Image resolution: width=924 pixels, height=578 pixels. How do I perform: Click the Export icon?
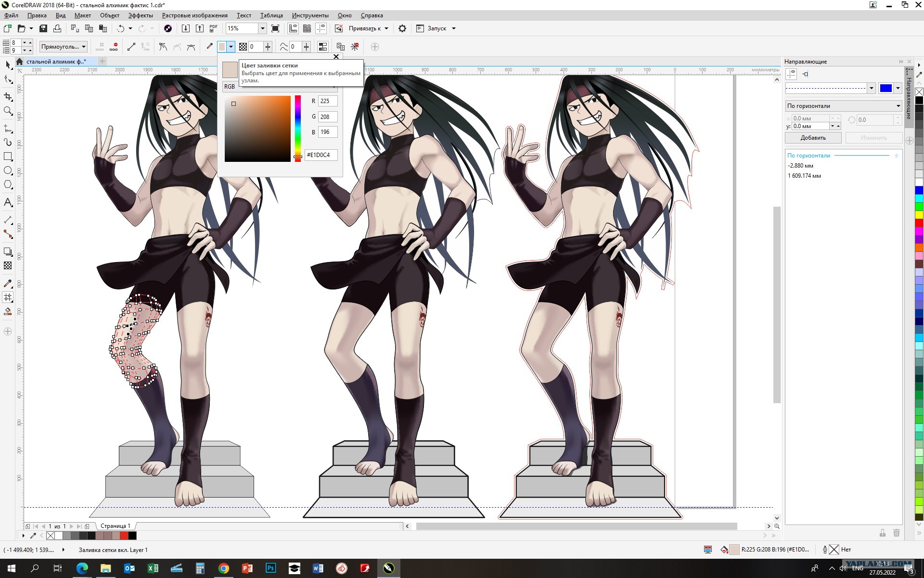pyautogui.click(x=200, y=28)
